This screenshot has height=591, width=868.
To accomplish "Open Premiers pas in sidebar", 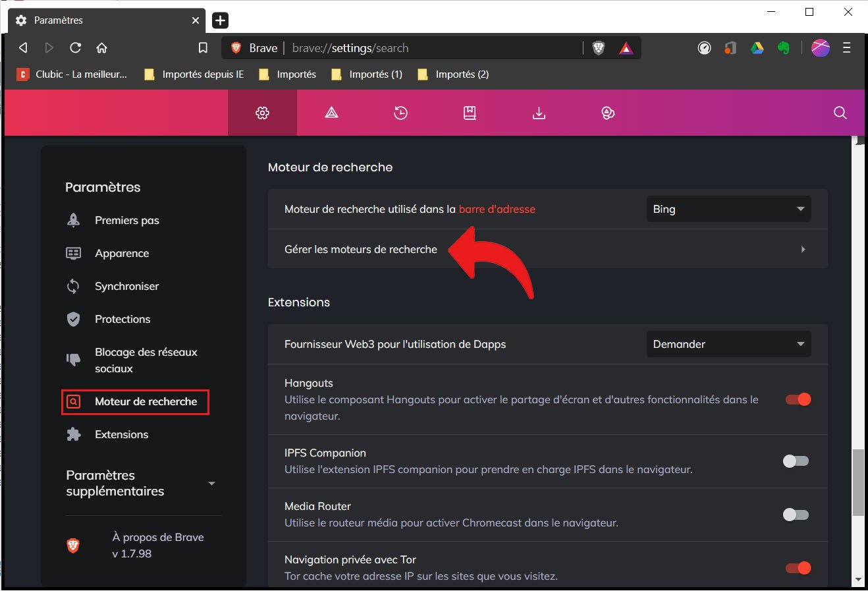I will click(x=127, y=220).
